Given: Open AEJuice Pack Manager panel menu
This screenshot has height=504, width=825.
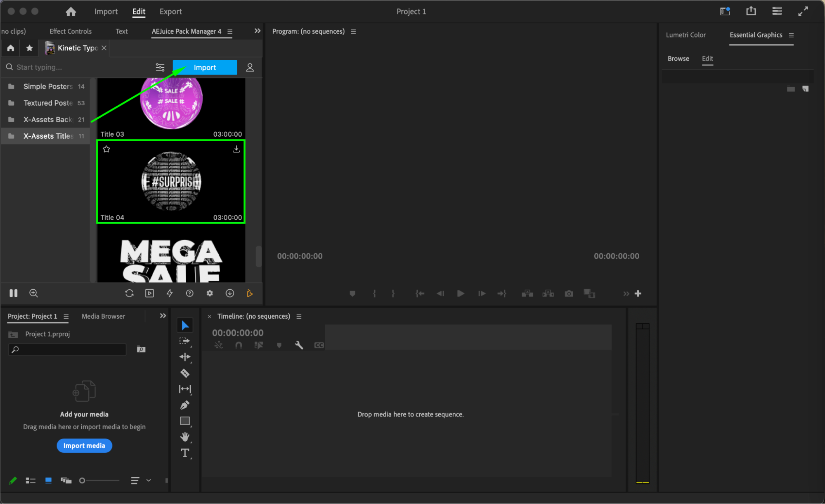Looking at the screenshot, I should pyautogui.click(x=230, y=31).
